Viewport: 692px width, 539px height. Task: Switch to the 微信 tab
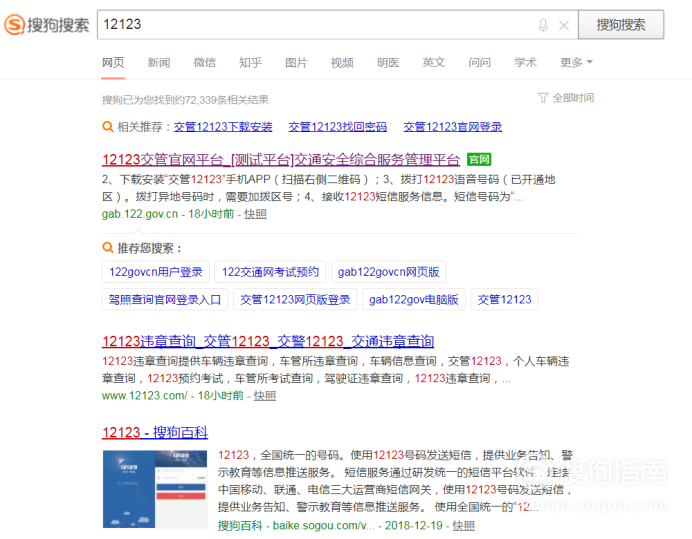[205, 62]
